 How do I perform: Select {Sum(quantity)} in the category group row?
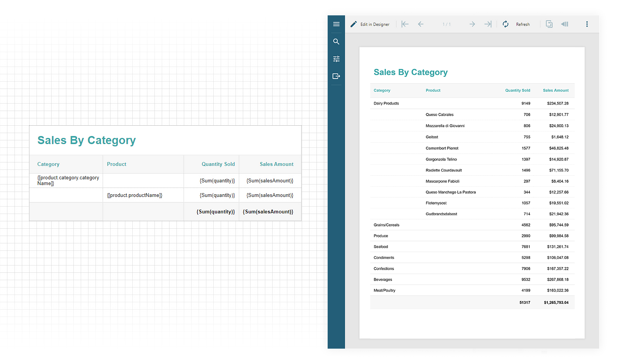click(x=211, y=180)
